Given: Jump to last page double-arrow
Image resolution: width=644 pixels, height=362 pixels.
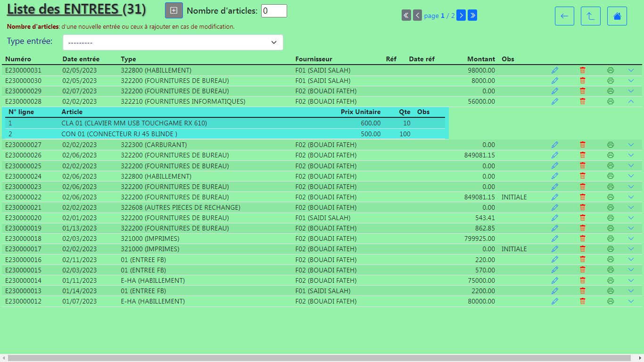Looking at the screenshot, I should click(x=472, y=16).
